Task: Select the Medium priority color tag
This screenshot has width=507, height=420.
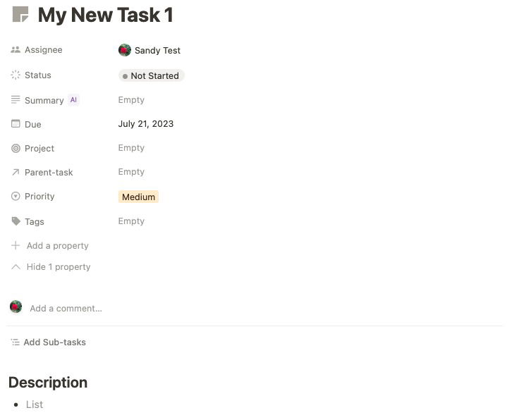Action: coord(138,197)
